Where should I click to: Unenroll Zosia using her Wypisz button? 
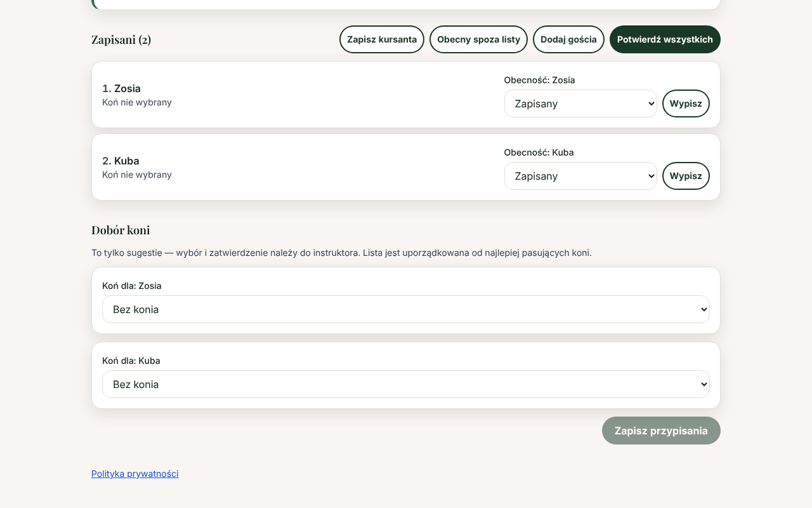[686, 104]
